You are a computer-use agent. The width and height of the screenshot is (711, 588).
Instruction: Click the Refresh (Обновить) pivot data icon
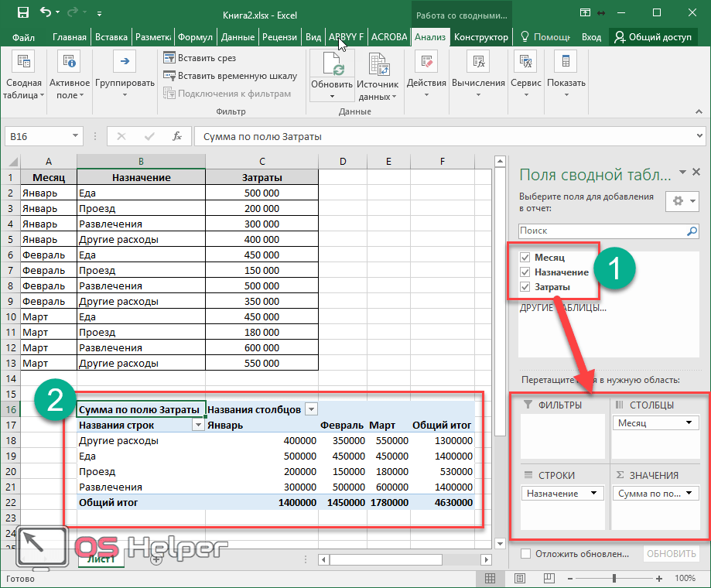(332, 63)
